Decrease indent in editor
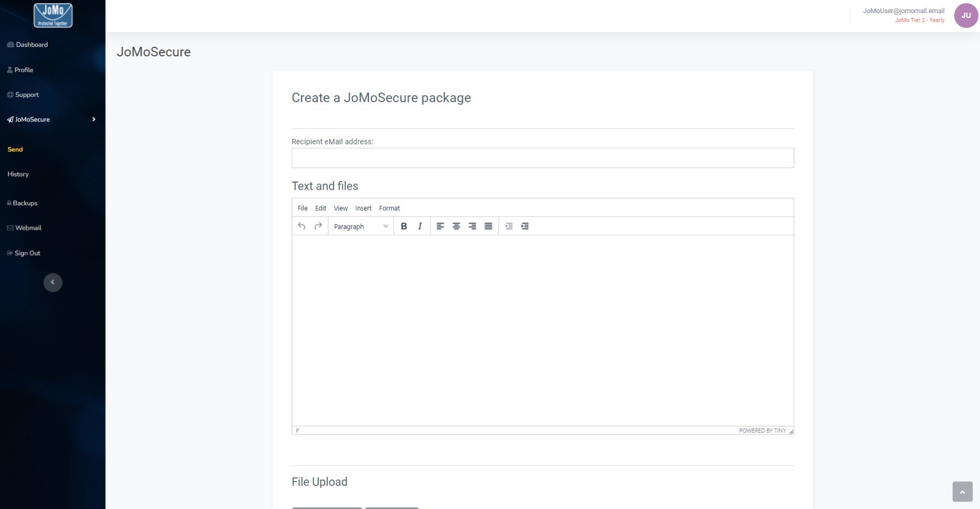The width and height of the screenshot is (980, 509). coord(509,226)
